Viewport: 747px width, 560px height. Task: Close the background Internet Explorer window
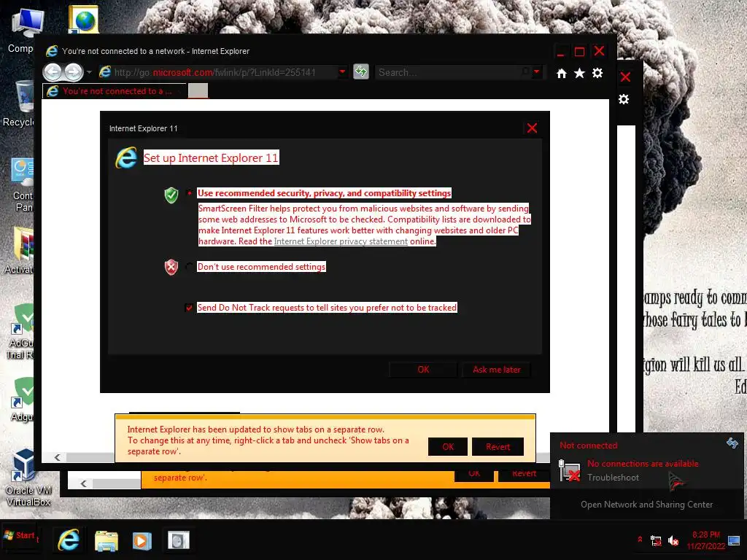point(625,77)
